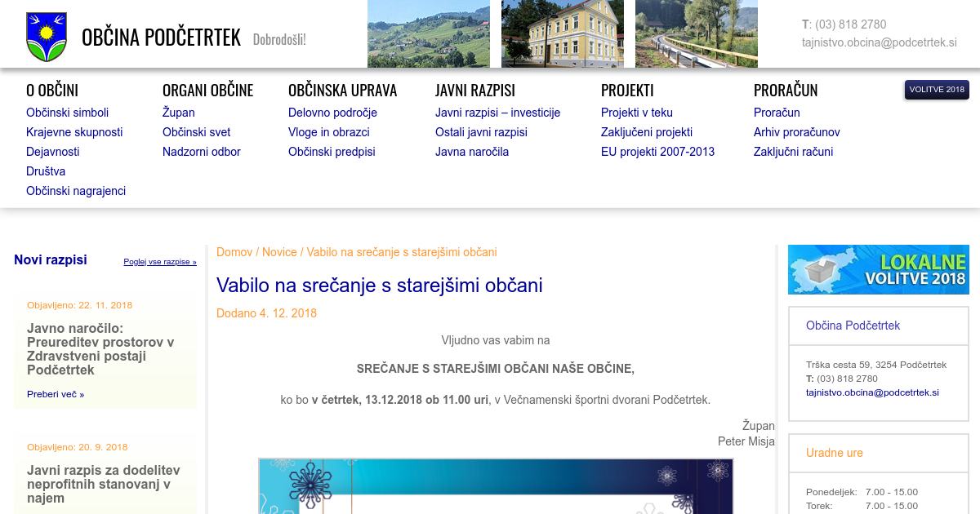Viewport: 980px width, 514px height.
Task: Click the hillside vineyard header photo
Action: coord(428,33)
